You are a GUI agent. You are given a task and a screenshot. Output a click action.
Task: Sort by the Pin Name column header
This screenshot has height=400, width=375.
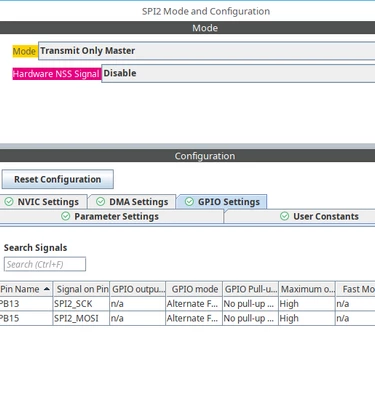26,289
